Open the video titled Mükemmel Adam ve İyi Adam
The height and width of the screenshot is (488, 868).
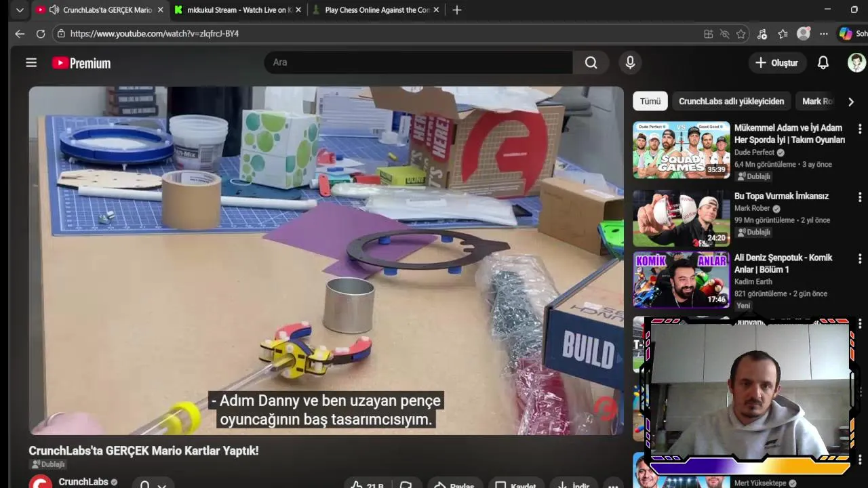[789, 134]
